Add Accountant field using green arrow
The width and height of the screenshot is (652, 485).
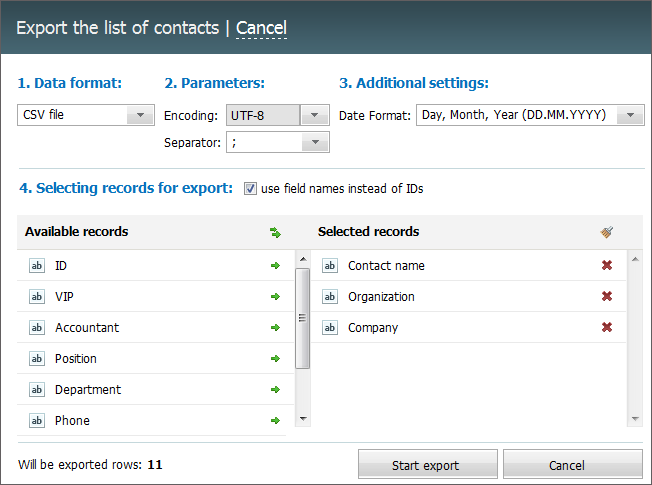[275, 328]
